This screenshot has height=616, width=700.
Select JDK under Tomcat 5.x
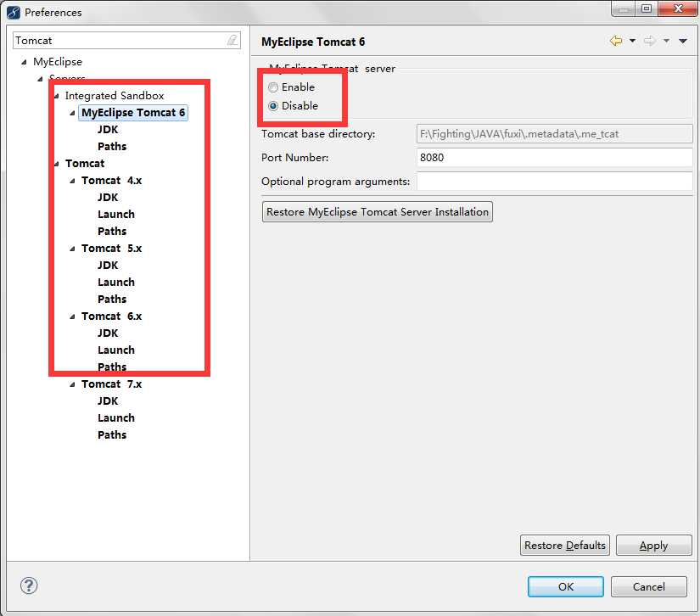tap(108, 265)
